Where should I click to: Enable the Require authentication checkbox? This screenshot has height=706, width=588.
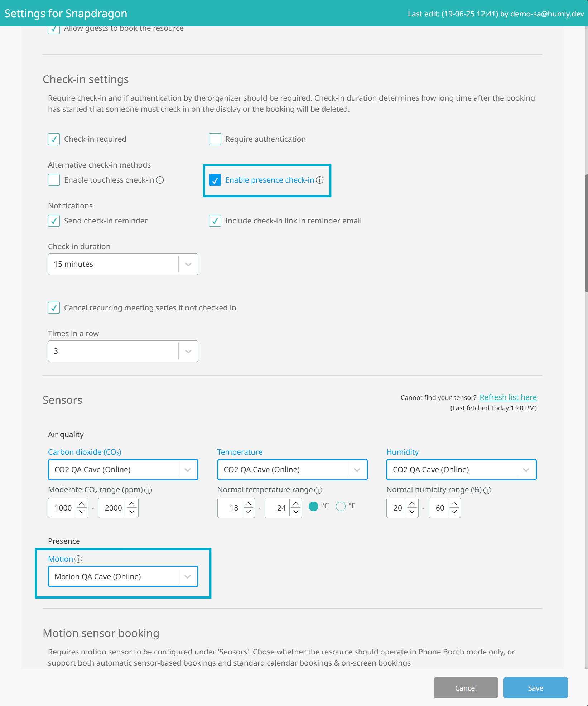point(215,139)
